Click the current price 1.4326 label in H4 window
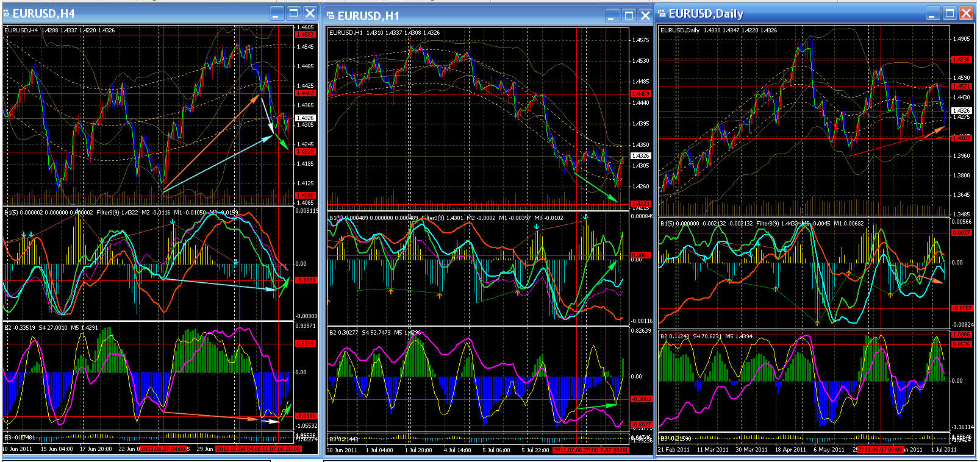 (x=306, y=118)
